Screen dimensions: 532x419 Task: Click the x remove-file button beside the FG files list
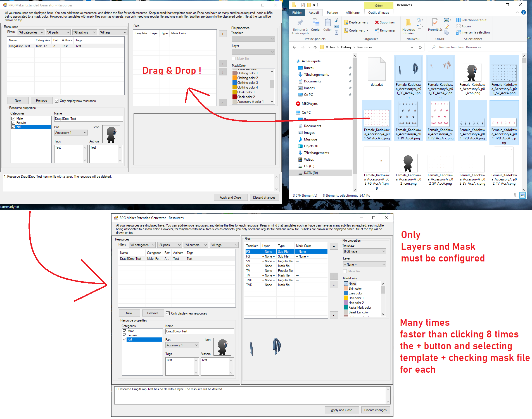tap(334, 315)
